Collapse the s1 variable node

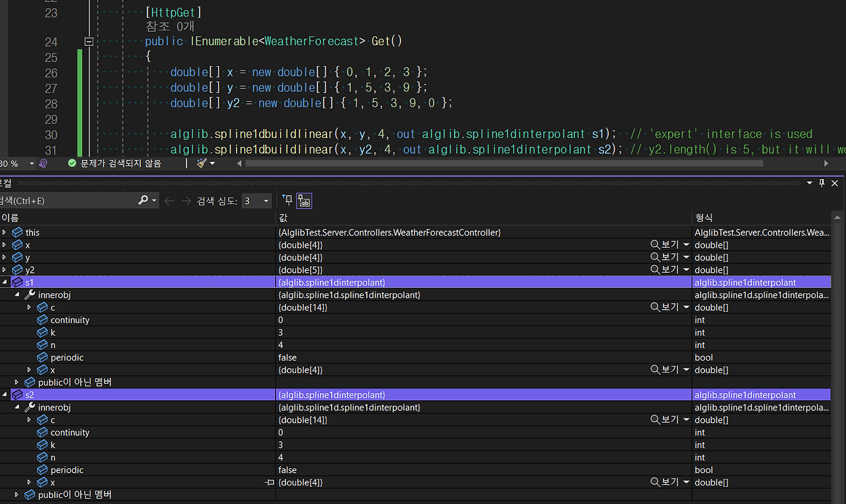[x=5, y=282]
